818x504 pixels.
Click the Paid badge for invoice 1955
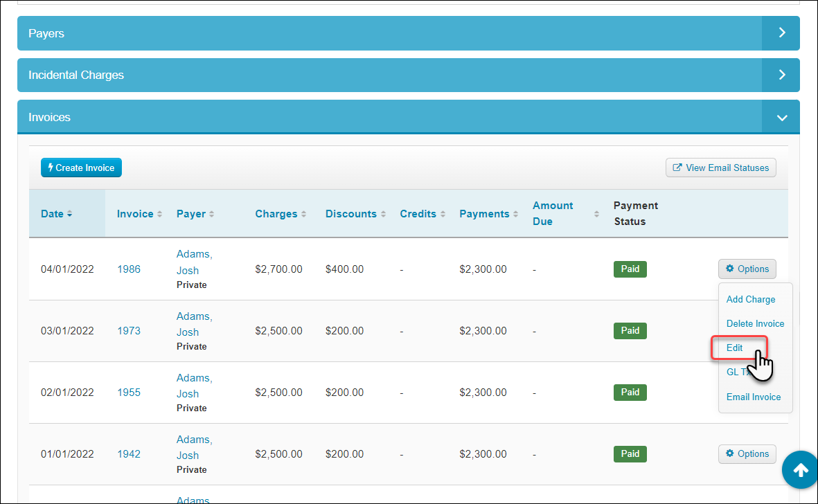(x=630, y=392)
